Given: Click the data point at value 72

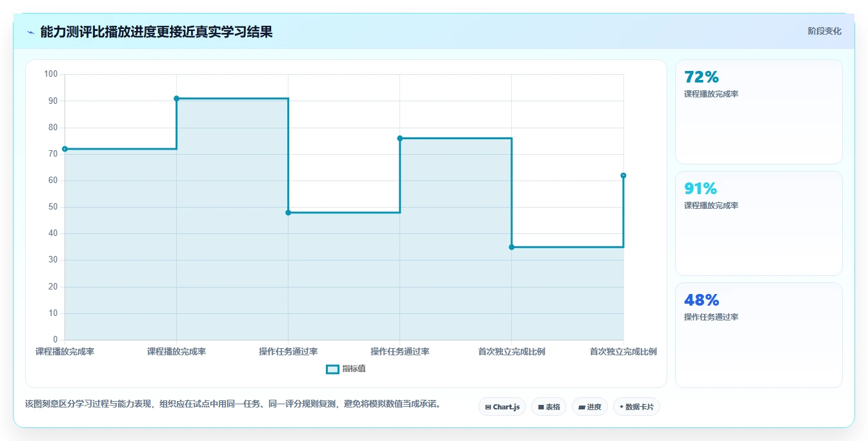Looking at the screenshot, I should pos(65,149).
